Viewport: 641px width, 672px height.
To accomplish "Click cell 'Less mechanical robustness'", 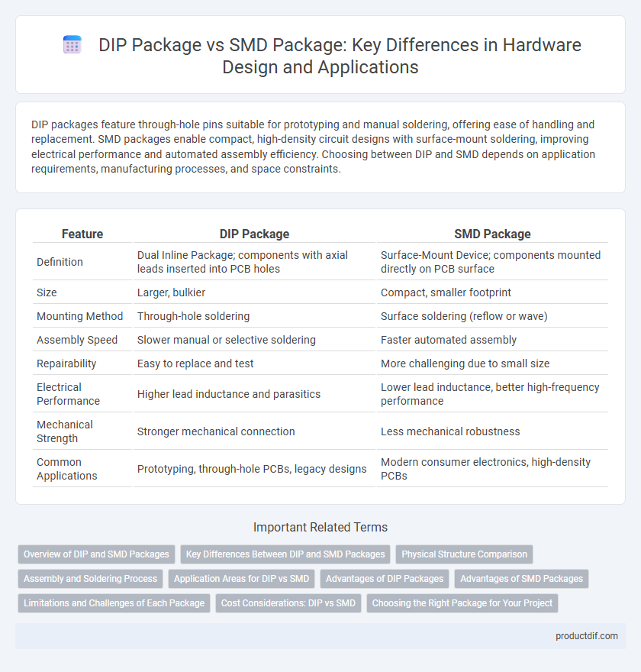I will (450, 431).
